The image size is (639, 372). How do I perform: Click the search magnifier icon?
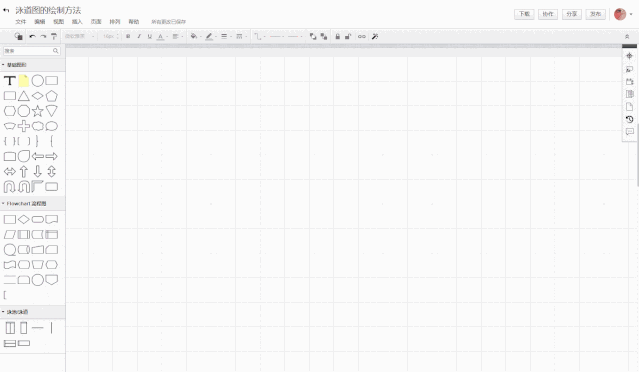[55, 51]
